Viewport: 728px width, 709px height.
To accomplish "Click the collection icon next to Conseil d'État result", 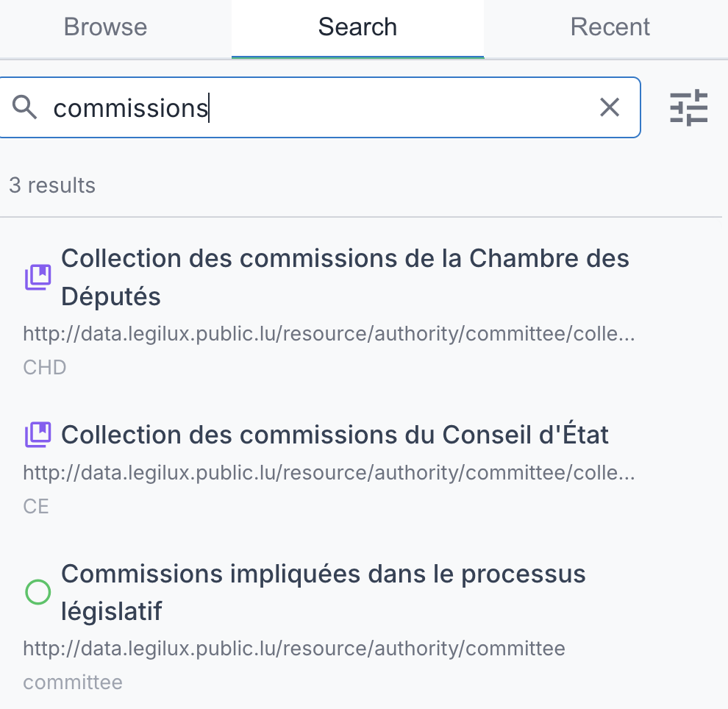I will click(x=38, y=435).
